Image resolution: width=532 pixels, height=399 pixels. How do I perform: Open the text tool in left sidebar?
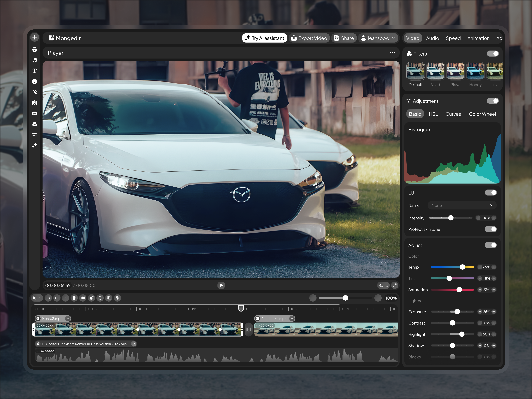pos(35,71)
